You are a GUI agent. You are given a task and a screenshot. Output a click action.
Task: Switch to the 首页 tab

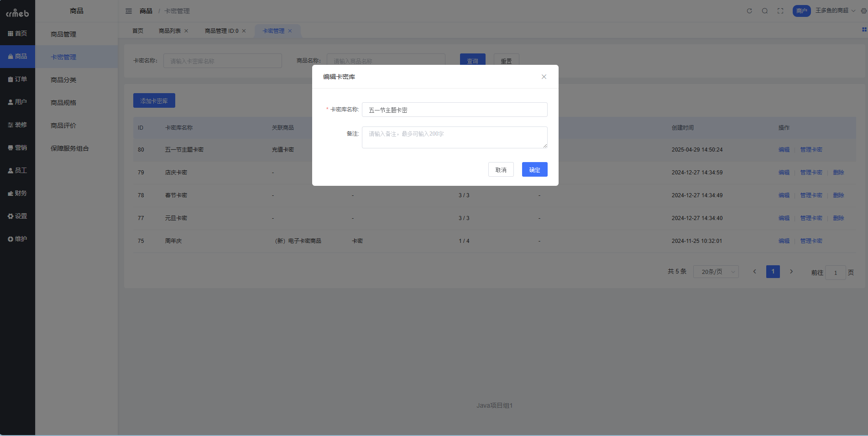[x=137, y=31]
